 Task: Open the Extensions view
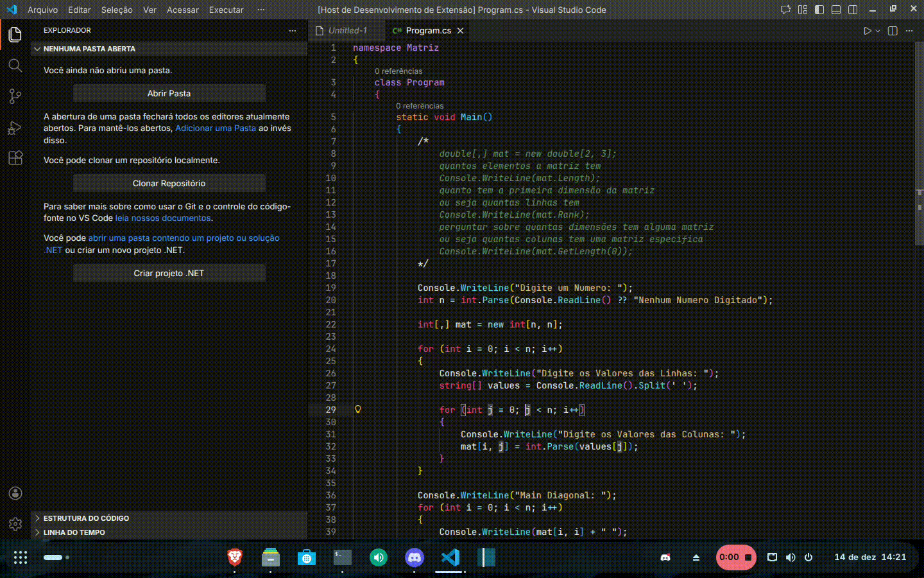pyautogui.click(x=15, y=158)
